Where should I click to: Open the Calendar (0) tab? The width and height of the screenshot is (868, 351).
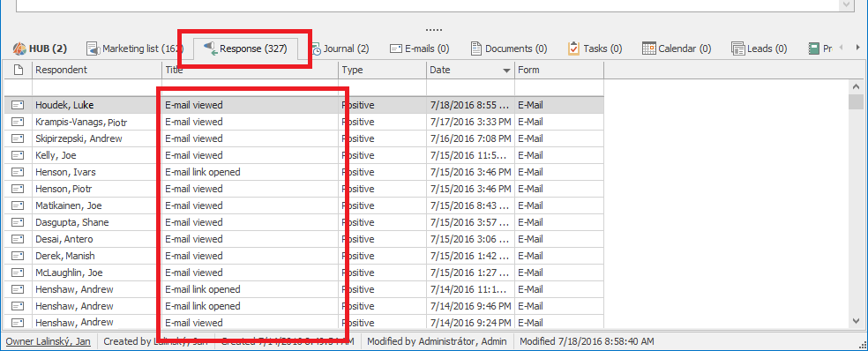click(x=677, y=49)
